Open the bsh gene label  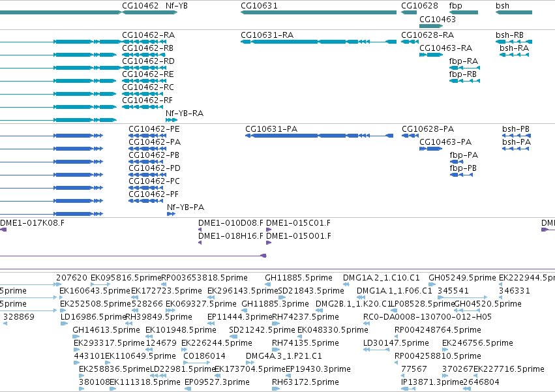point(502,6)
